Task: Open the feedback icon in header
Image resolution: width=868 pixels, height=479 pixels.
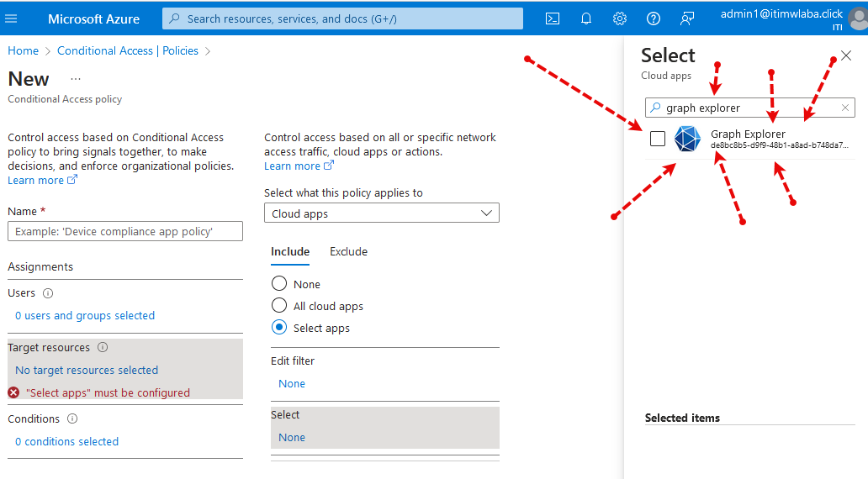Action: [687, 18]
